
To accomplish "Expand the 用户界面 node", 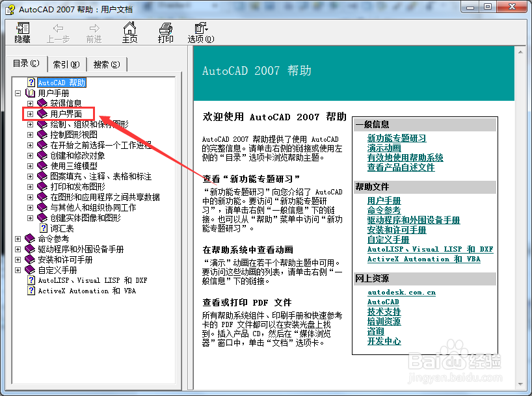I will click(x=30, y=114).
